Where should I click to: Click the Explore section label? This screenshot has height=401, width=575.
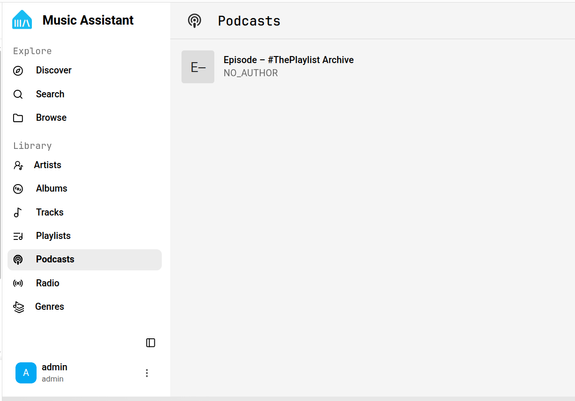coord(32,51)
